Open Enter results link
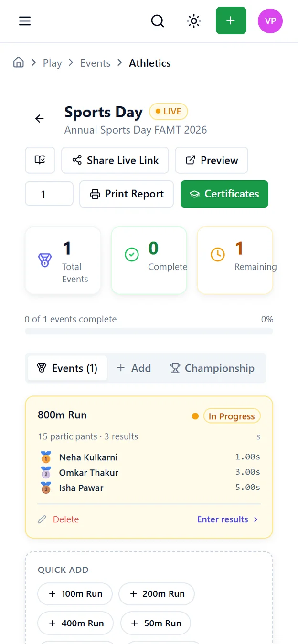 point(228,519)
